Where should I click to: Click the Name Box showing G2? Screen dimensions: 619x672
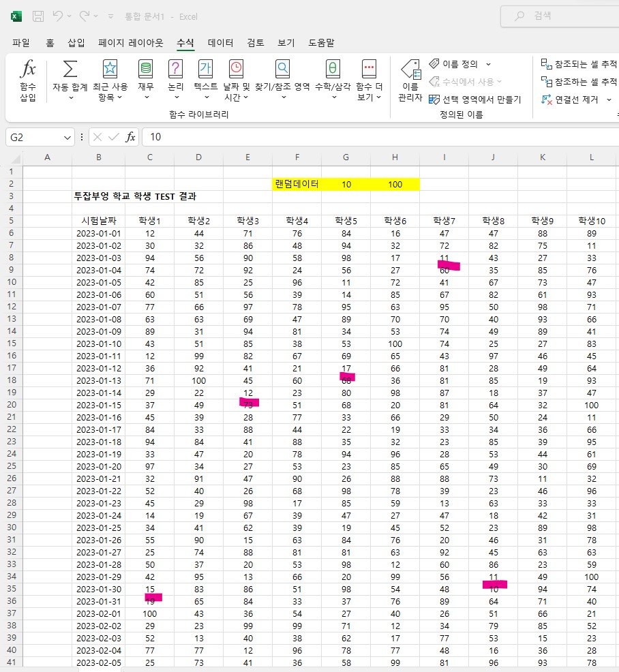[35, 137]
